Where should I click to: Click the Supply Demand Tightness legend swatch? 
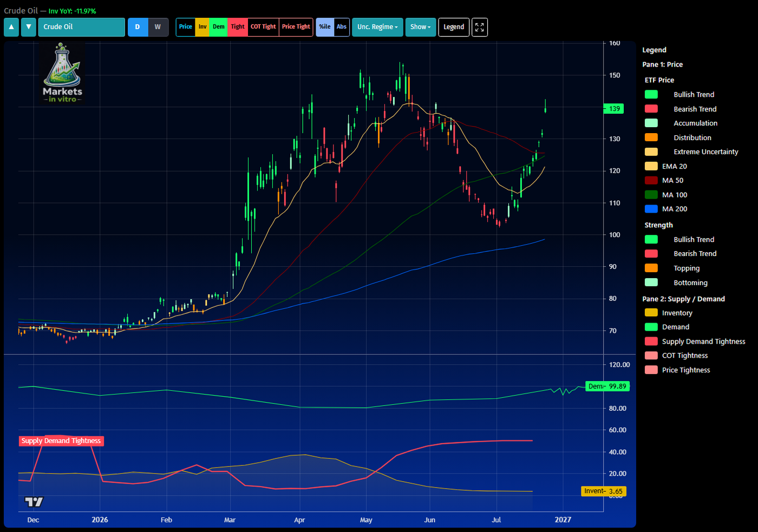651,341
